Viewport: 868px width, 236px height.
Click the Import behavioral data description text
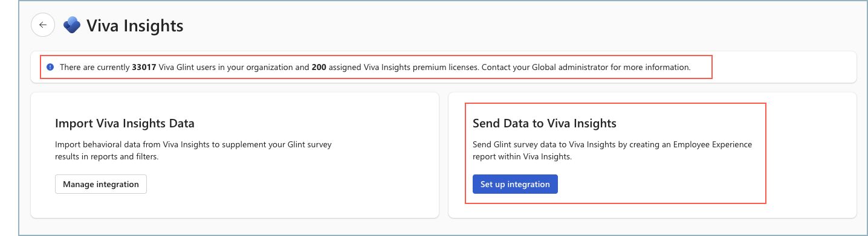[x=193, y=151]
